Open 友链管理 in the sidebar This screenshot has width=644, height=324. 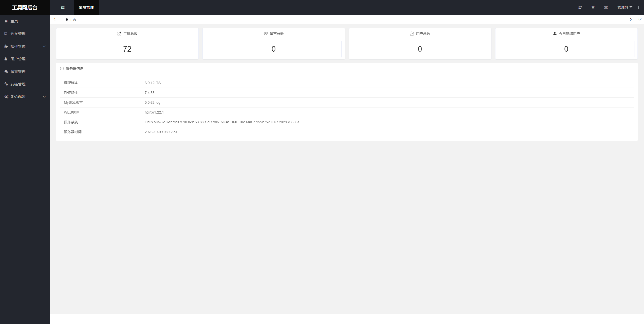[x=25, y=84]
